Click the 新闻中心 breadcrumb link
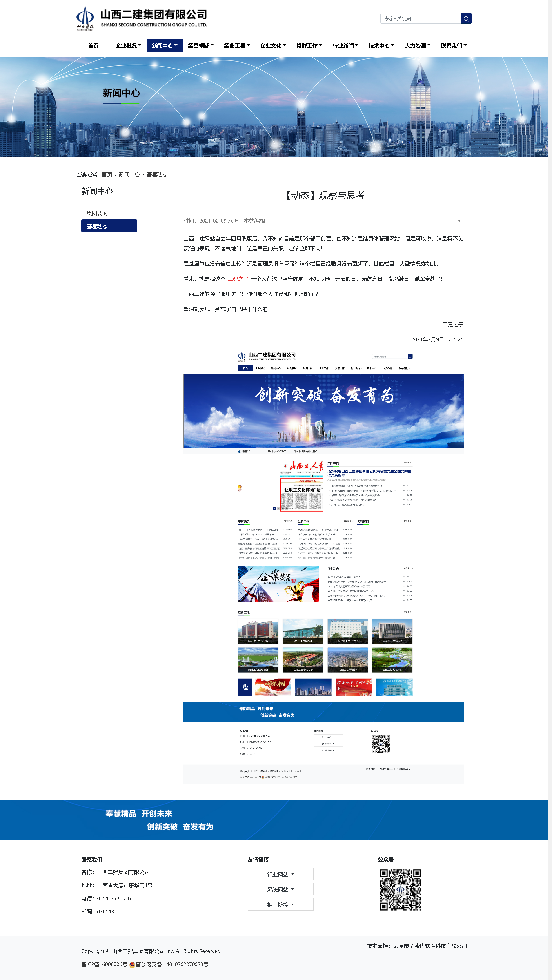The width and height of the screenshot is (552, 980). click(129, 174)
